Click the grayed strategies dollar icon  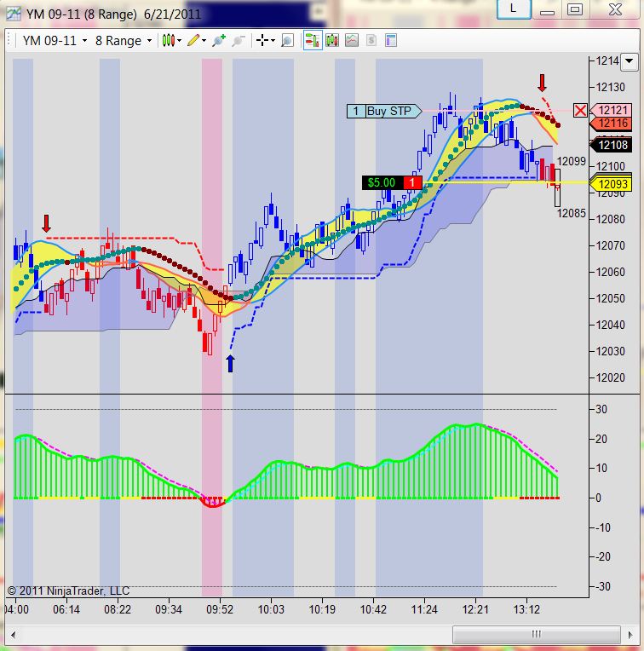pos(371,40)
